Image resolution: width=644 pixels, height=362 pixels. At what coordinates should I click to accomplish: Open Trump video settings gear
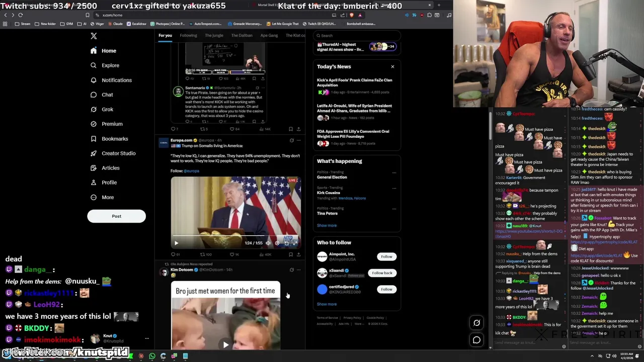click(277, 243)
